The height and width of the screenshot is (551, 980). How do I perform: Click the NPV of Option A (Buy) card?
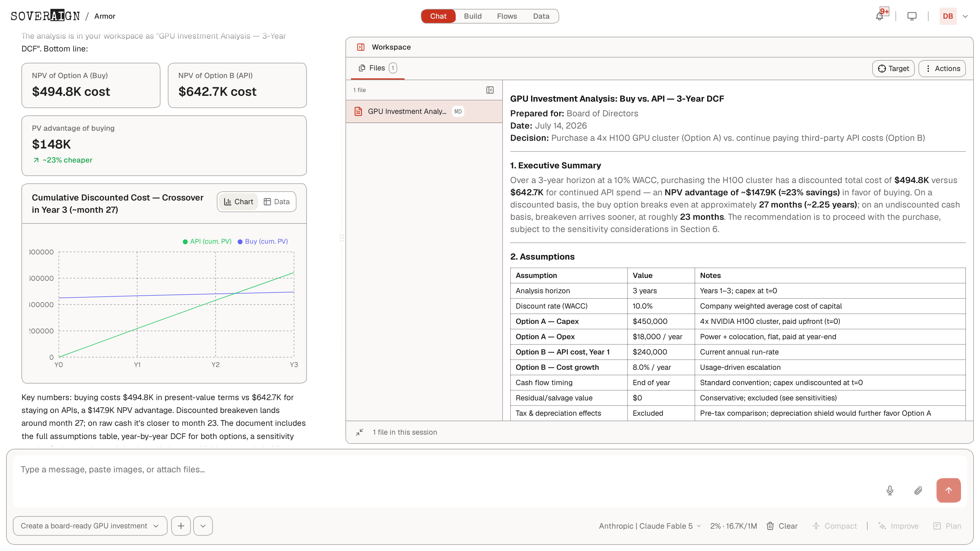click(91, 85)
